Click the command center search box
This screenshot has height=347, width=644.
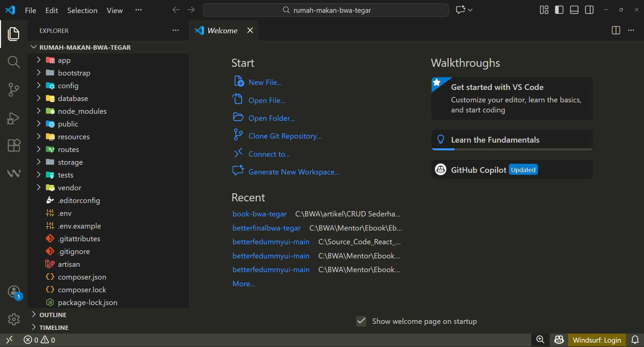pyautogui.click(x=326, y=10)
